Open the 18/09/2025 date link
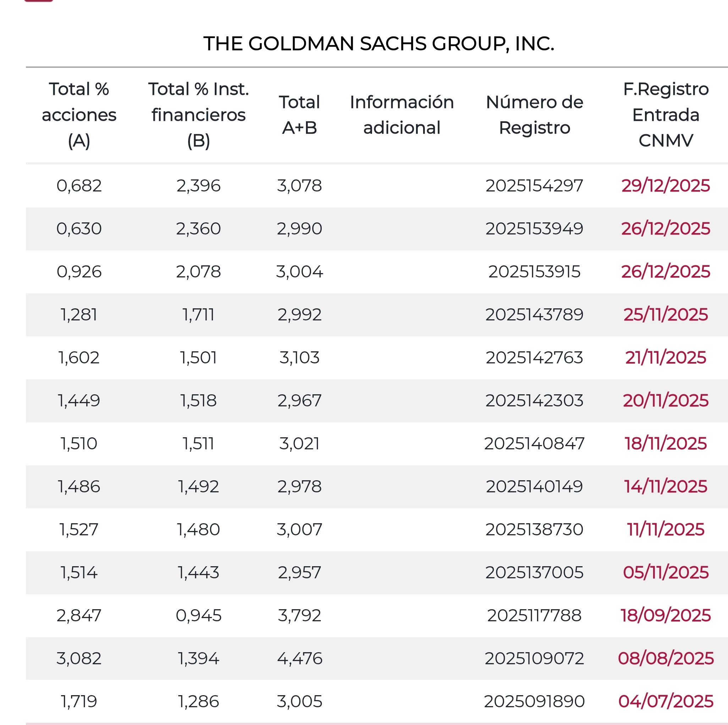This screenshot has width=728, height=725. tap(666, 615)
